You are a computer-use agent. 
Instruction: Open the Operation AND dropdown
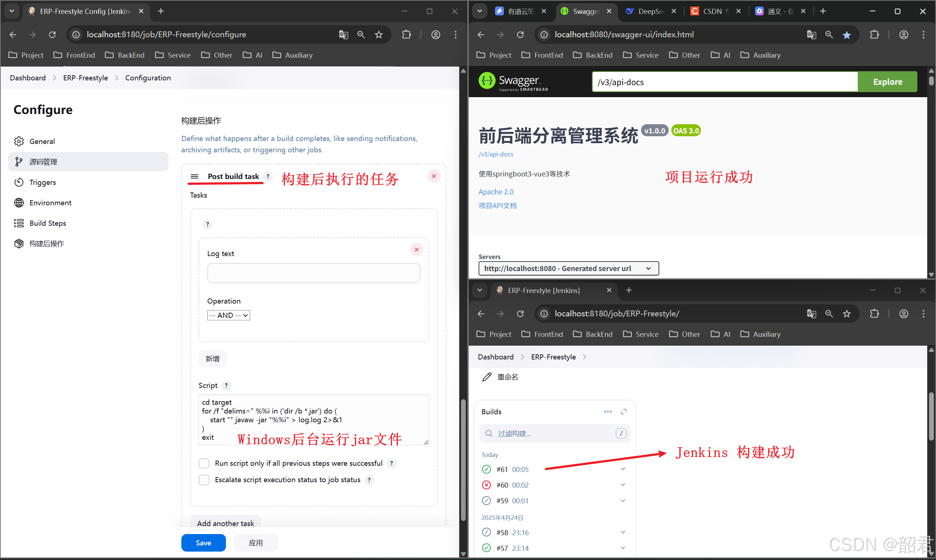pos(228,315)
